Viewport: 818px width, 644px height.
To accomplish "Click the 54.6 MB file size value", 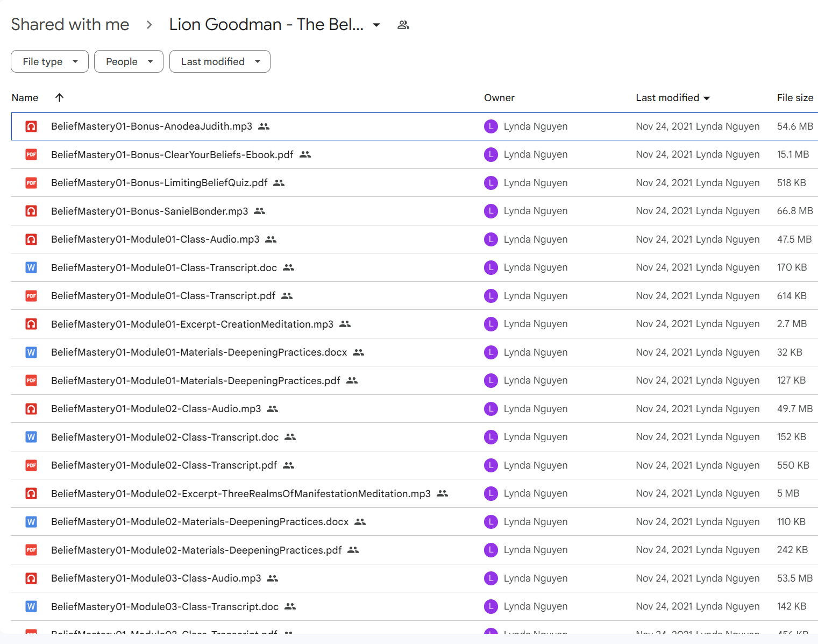I will [795, 126].
